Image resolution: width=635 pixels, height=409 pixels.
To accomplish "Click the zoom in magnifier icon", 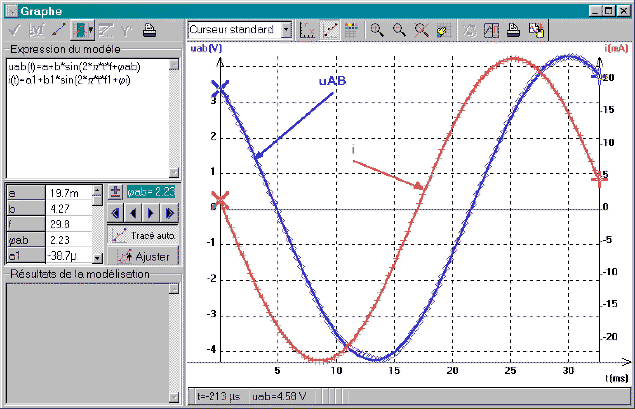I will (x=377, y=30).
